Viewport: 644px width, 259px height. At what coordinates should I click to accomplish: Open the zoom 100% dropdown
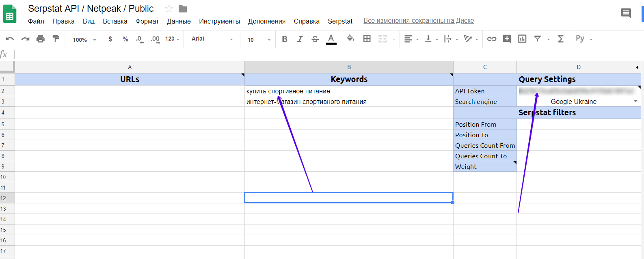pos(84,39)
